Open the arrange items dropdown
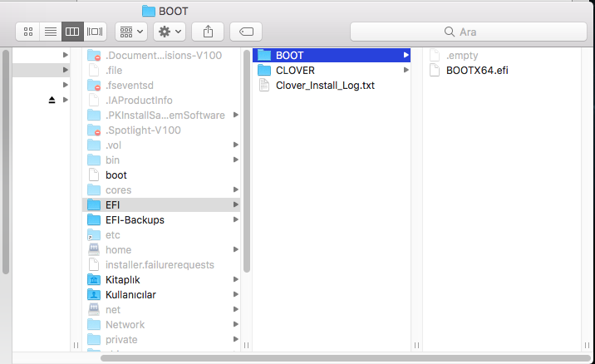 click(x=131, y=32)
